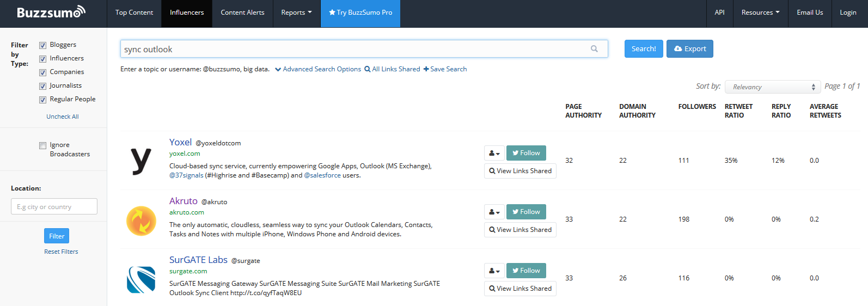Click Akruto's follower count 198
This screenshot has width=868, height=306.
[684, 219]
